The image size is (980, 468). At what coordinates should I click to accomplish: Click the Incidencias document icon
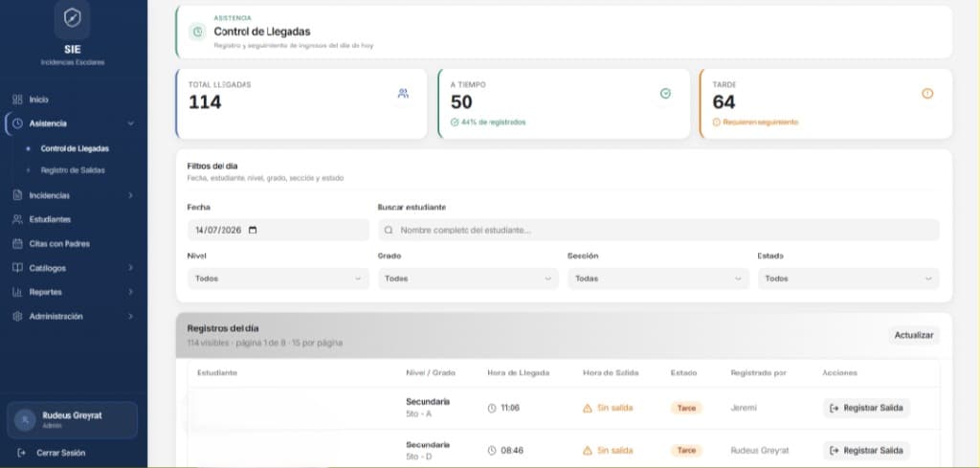[x=17, y=195]
